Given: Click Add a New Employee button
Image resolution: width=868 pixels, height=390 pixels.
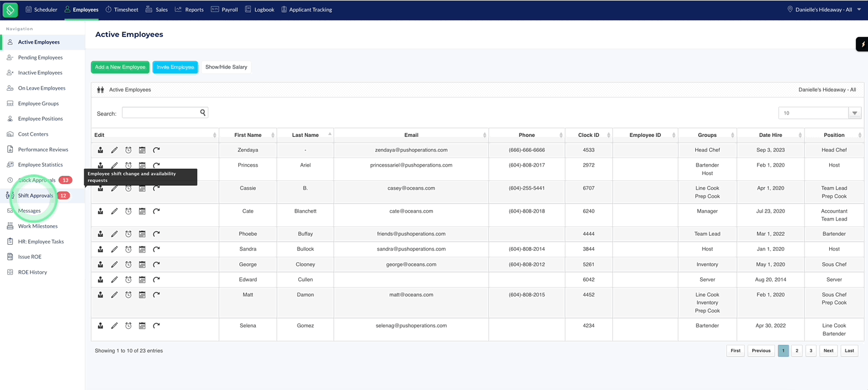Looking at the screenshot, I should pyautogui.click(x=120, y=67).
